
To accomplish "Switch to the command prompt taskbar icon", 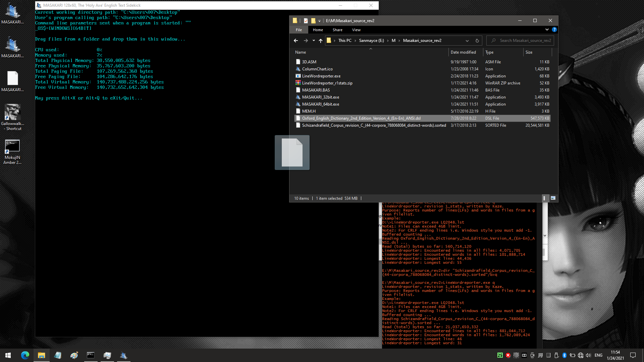I will tap(91, 355).
